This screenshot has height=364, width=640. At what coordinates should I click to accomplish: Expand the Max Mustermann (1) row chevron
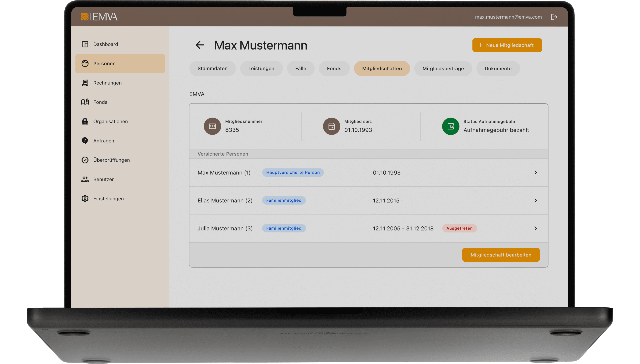[x=535, y=172]
